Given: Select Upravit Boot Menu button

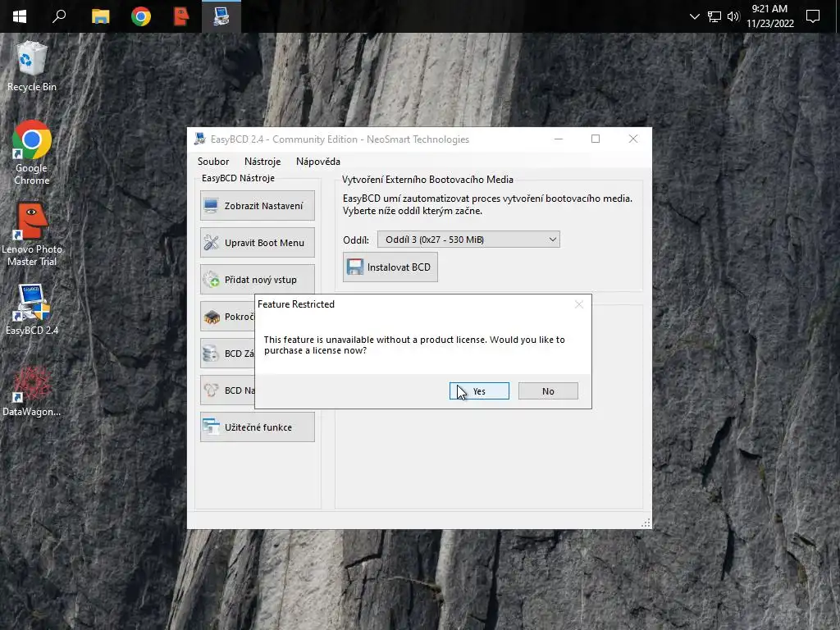Looking at the screenshot, I should point(257,243).
